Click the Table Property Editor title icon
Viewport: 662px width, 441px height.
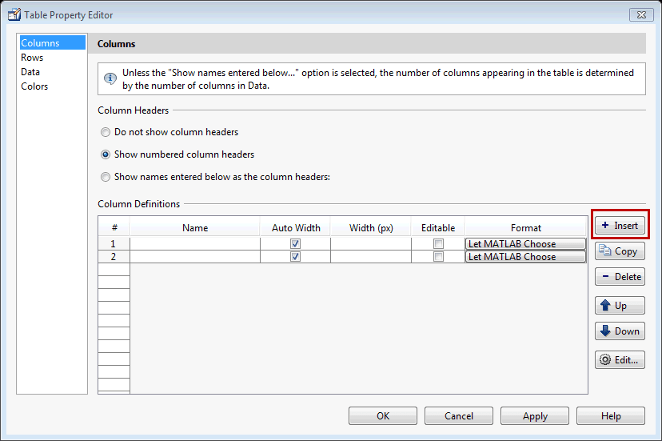(x=15, y=14)
